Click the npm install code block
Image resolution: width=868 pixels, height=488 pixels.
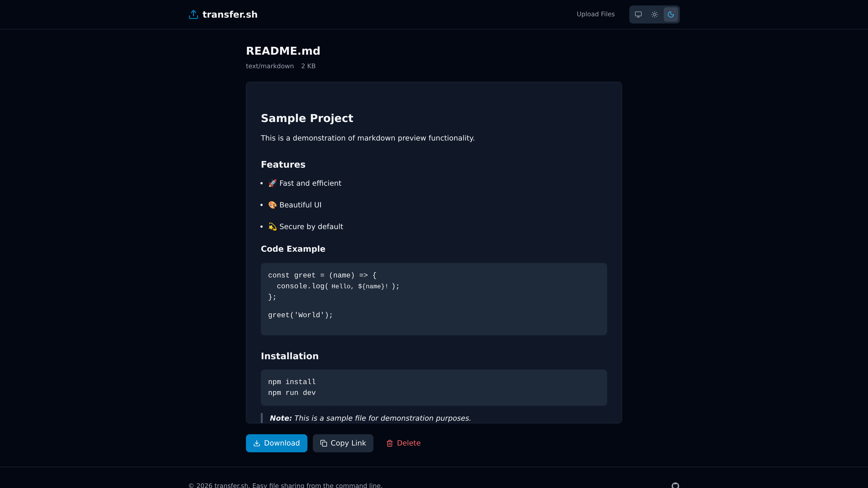click(434, 387)
